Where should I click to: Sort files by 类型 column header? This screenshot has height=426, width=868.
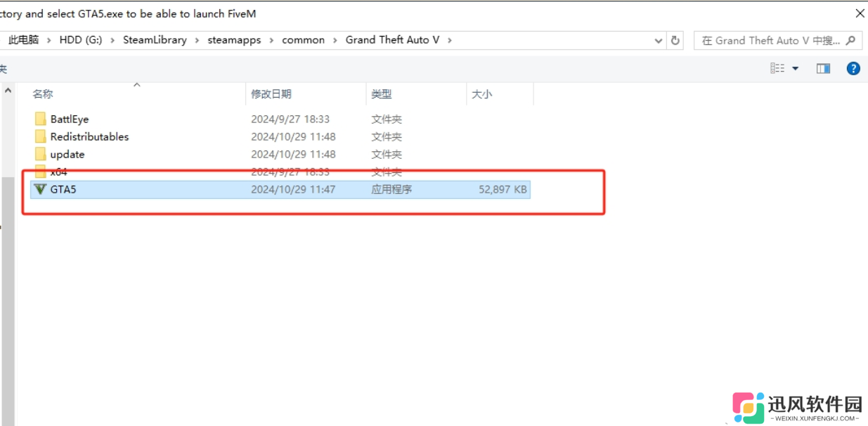pos(382,94)
